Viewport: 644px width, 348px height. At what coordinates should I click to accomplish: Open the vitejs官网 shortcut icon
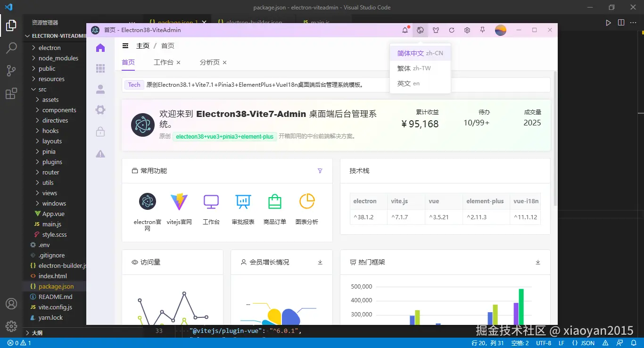[179, 202]
